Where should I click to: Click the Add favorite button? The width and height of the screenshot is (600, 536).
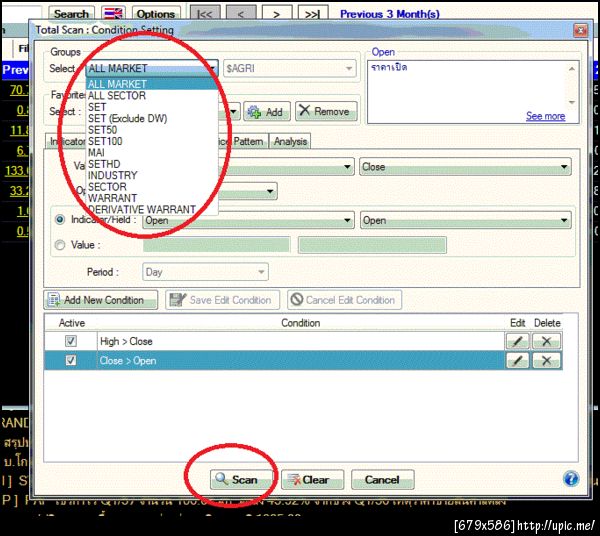(267, 112)
